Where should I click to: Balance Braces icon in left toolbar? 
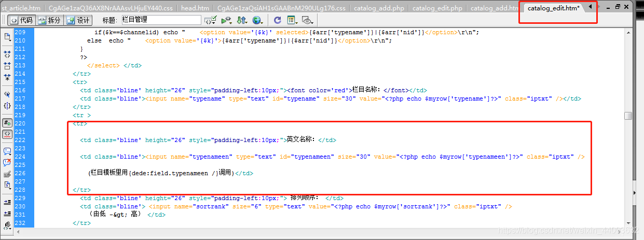tap(7, 105)
